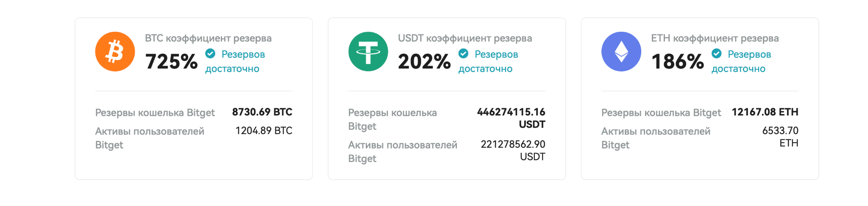Click the checkmark badge in BTC card
Screen dimensions: 868x206
(210, 54)
